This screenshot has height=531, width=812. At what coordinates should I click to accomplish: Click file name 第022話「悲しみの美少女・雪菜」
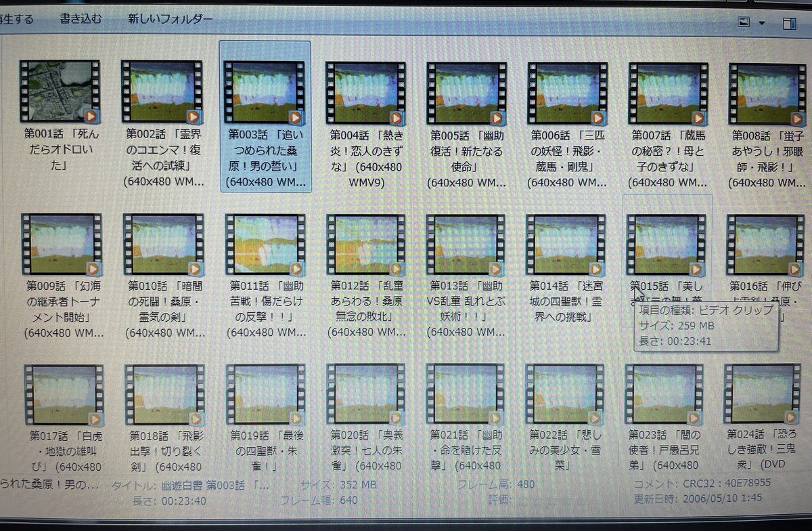[565, 450]
